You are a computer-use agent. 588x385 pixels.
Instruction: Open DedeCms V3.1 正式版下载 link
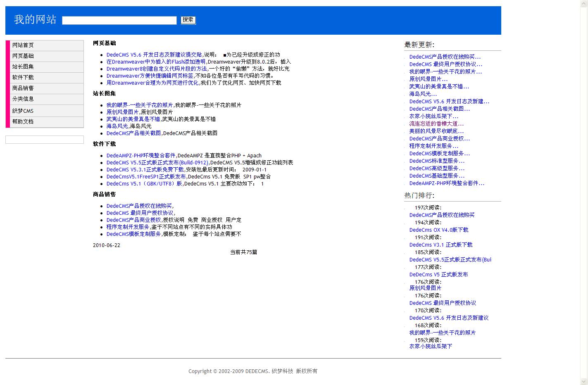[x=441, y=245]
